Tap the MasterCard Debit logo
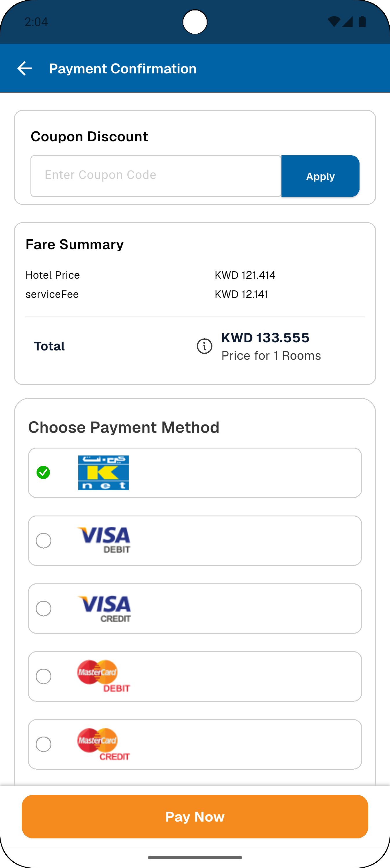 coord(104,676)
